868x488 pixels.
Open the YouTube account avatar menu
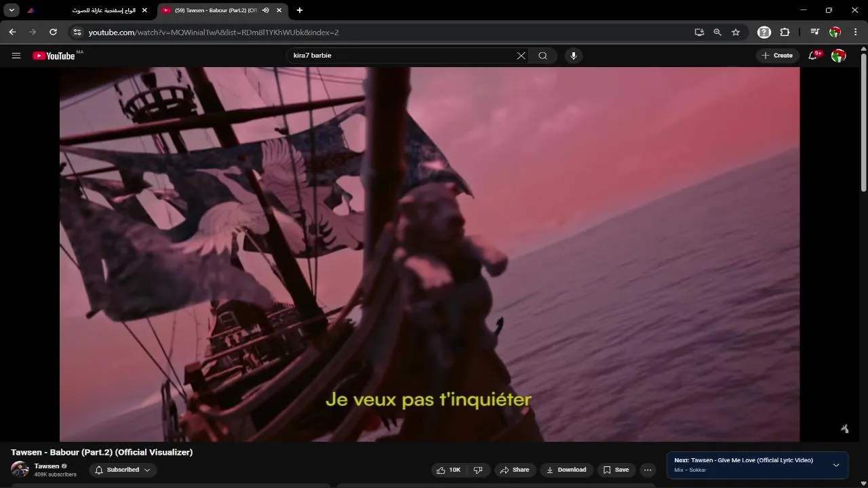(839, 56)
